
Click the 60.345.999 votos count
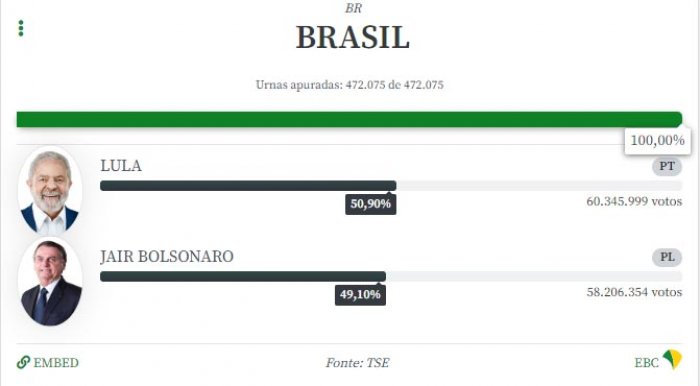(634, 201)
